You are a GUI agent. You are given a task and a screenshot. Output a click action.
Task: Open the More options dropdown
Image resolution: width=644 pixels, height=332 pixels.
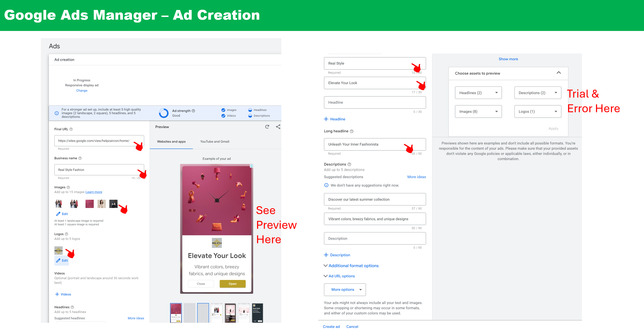pyautogui.click(x=345, y=290)
